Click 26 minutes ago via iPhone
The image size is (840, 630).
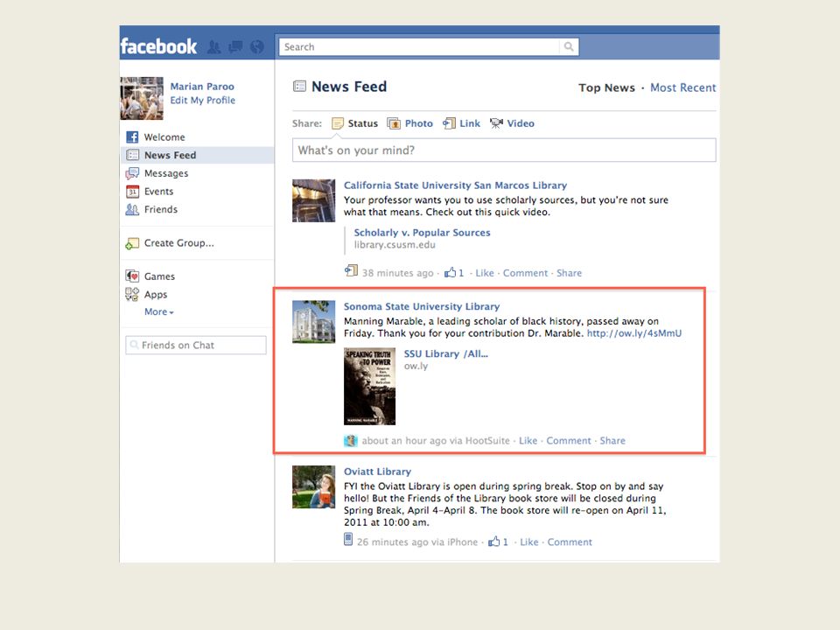coord(417,542)
